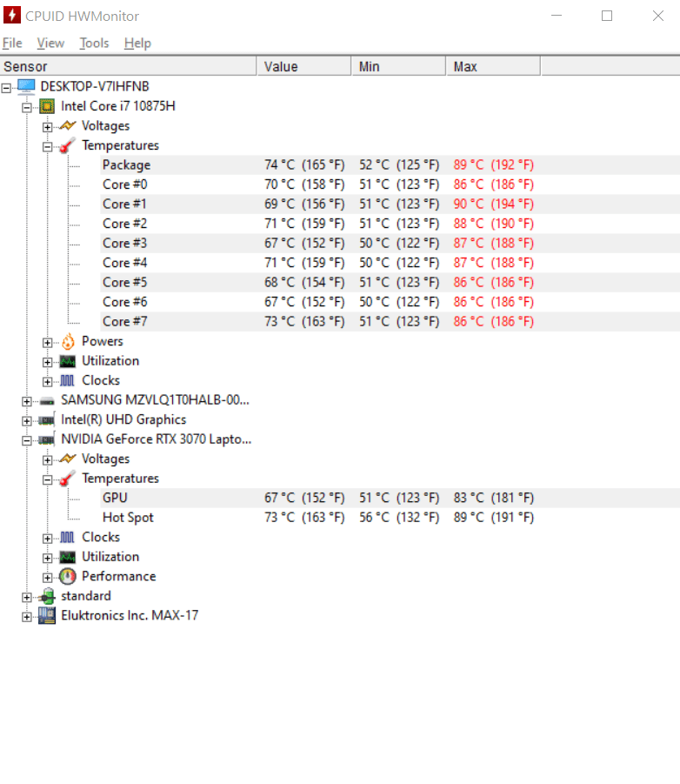
Task: Click the NVIDIA GeForce graphics card icon
Action: tap(47, 439)
